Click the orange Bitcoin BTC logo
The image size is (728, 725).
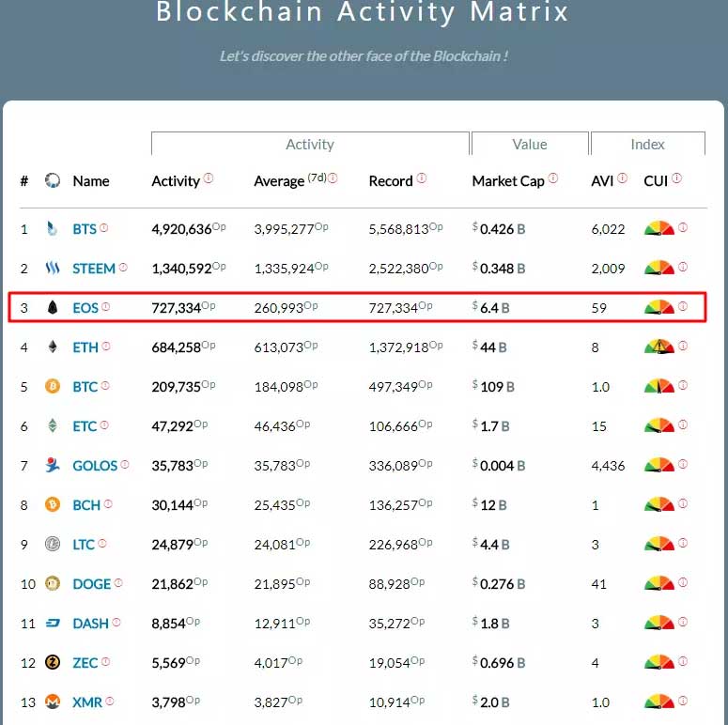click(x=53, y=386)
